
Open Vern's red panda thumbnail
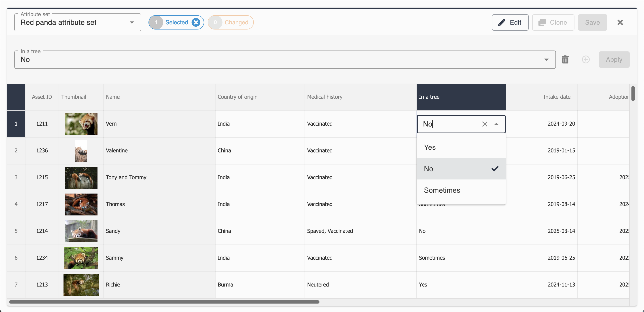(81, 124)
